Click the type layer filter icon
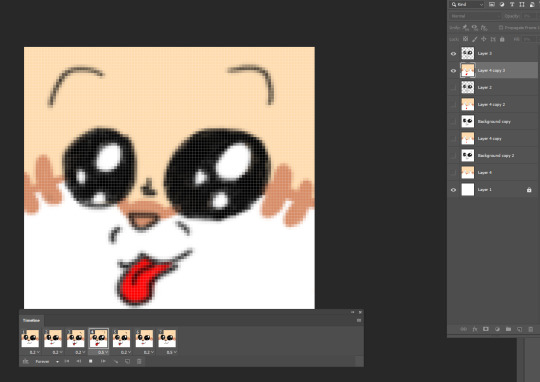The height and width of the screenshot is (382, 540). [x=512, y=4]
